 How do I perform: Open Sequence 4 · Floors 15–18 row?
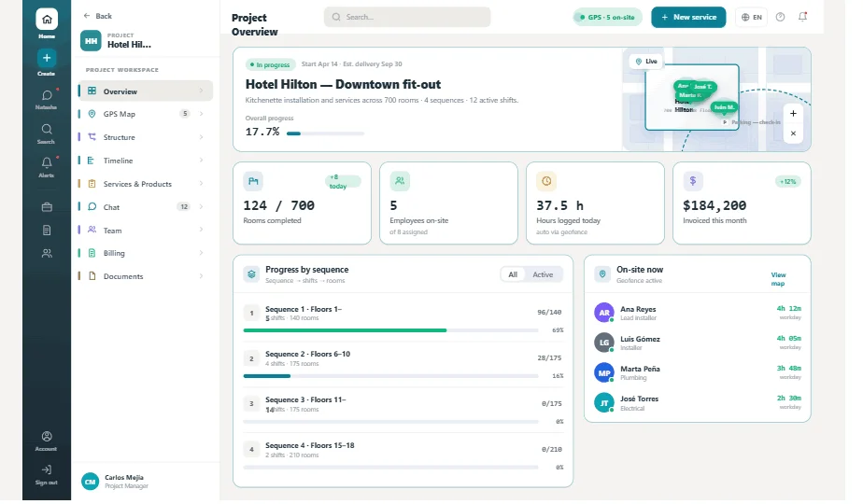(403, 455)
